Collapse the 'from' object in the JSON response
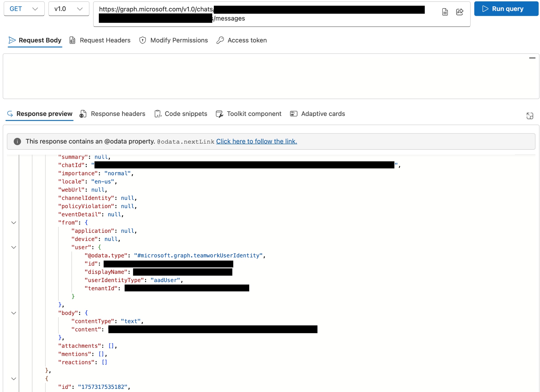540x392 pixels. coord(13,222)
